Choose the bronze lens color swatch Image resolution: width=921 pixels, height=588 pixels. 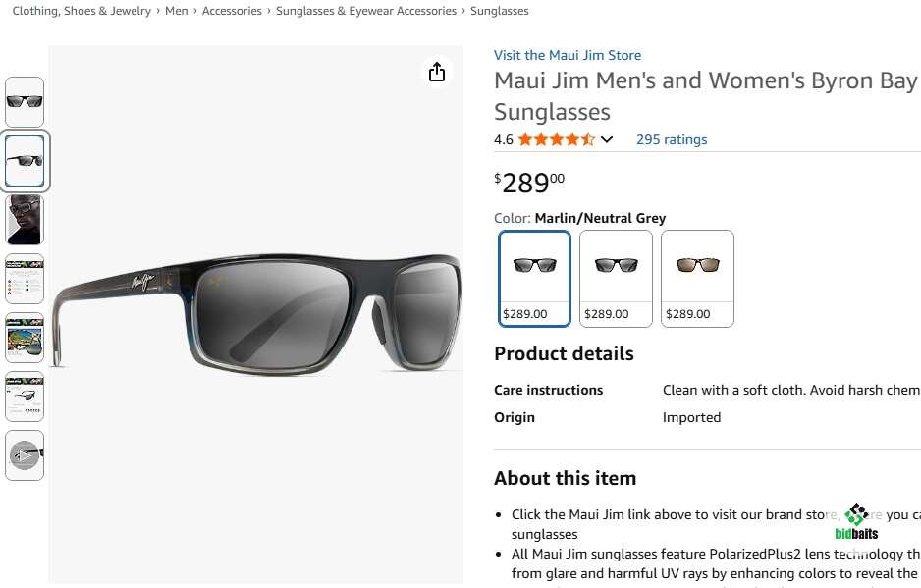pos(697,278)
